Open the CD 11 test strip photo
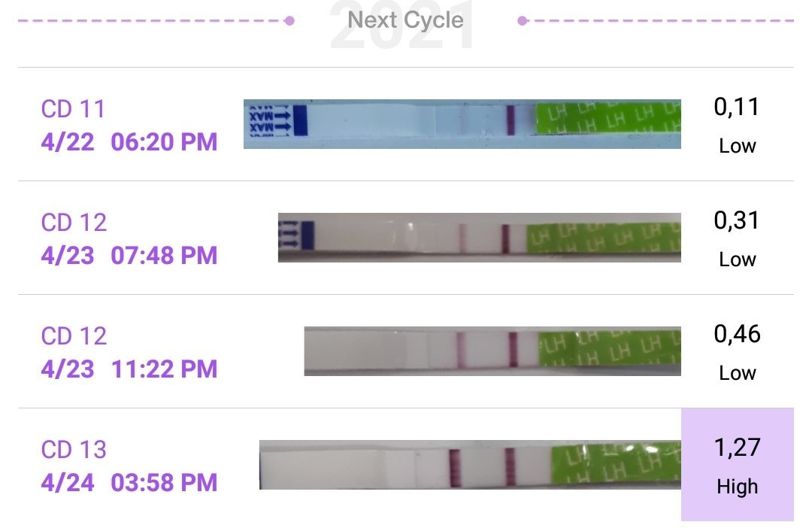This screenshot has height=528, width=812. (462, 123)
